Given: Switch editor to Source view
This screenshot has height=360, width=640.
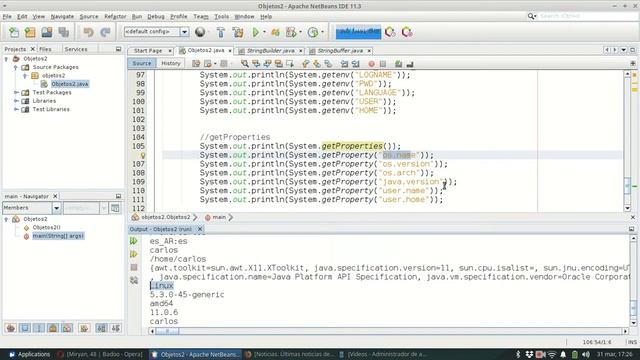Looking at the screenshot, I should pyautogui.click(x=142, y=63).
